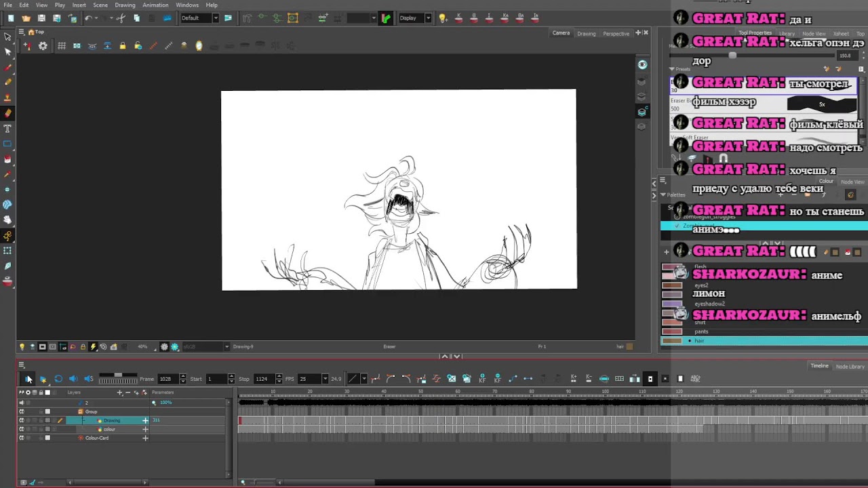Image resolution: width=868 pixels, height=488 pixels.
Task: Switch to the Perspective view tab
Action: tap(616, 33)
